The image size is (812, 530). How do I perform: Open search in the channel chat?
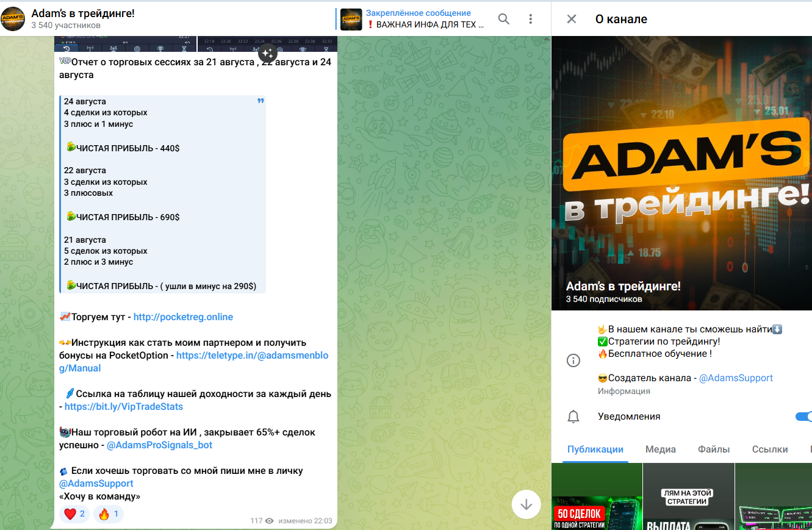click(x=504, y=19)
